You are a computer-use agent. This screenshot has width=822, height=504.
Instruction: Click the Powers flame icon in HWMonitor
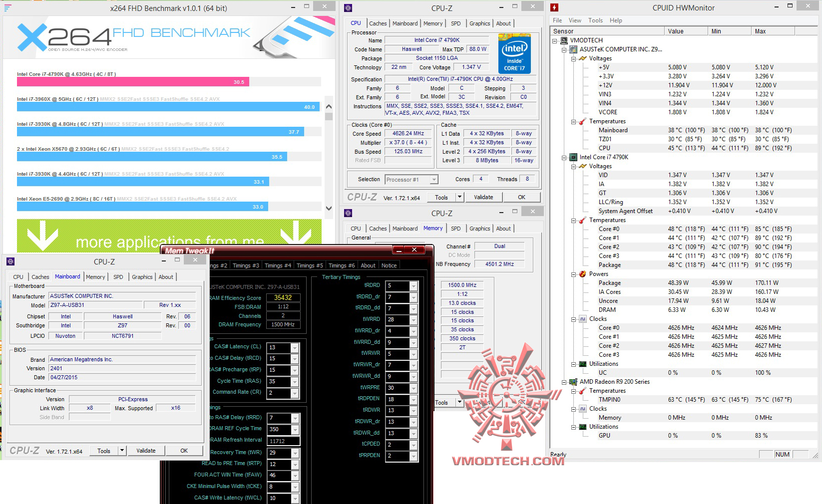(583, 274)
